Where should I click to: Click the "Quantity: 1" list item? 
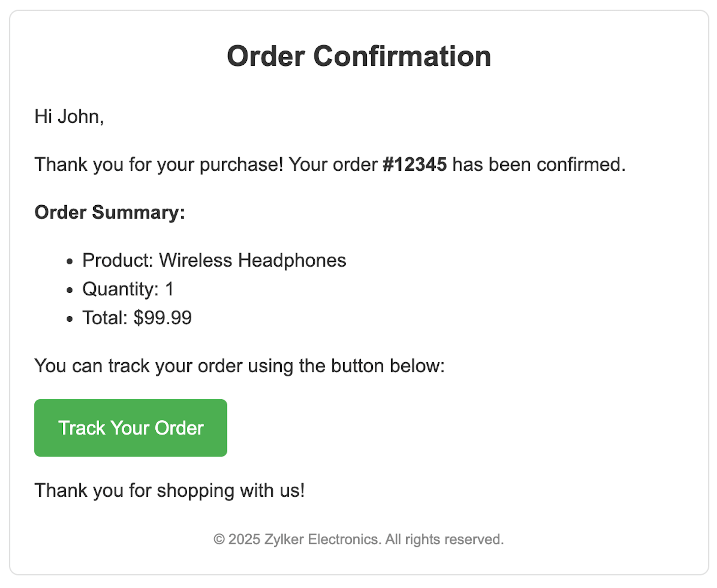[x=128, y=289]
